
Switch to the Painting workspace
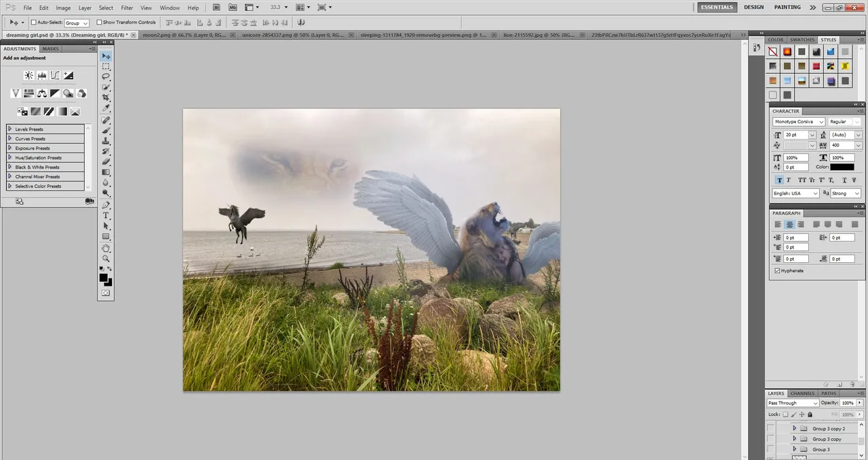(x=787, y=7)
